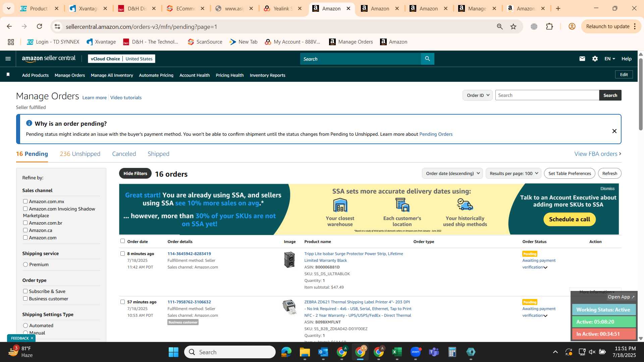Select the Premium shipping service radio
Image resolution: width=644 pixels, height=362 pixels.
25,264
